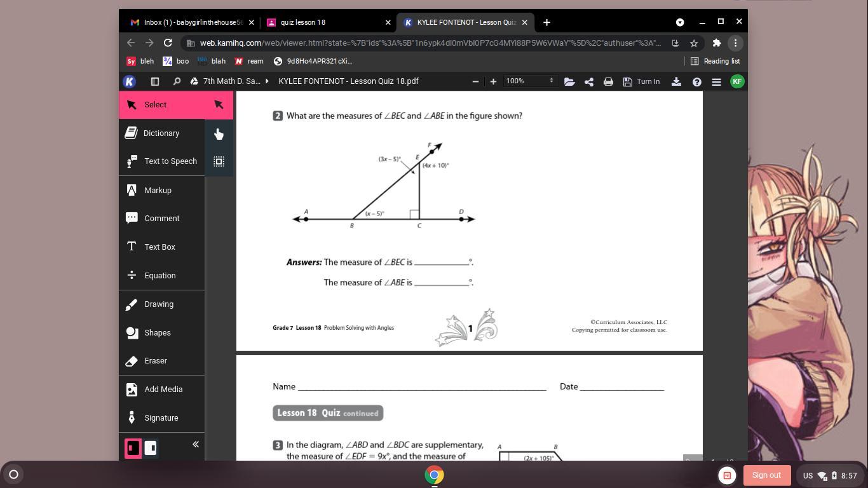The image size is (868, 488).
Task: Open the Kami hamburger menu
Action: pos(716,81)
